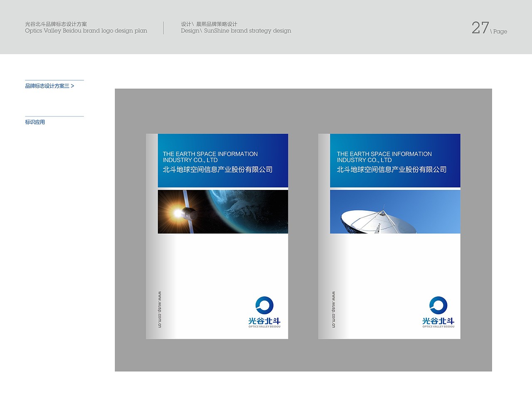Click the 光谷北斗 logo on the satellite dish brochure

[438, 312]
